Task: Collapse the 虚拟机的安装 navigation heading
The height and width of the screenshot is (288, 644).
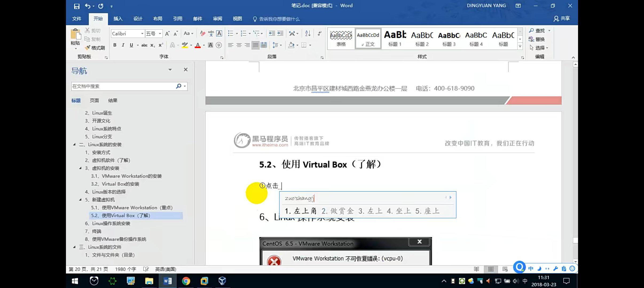Action: pyautogui.click(x=80, y=168)
